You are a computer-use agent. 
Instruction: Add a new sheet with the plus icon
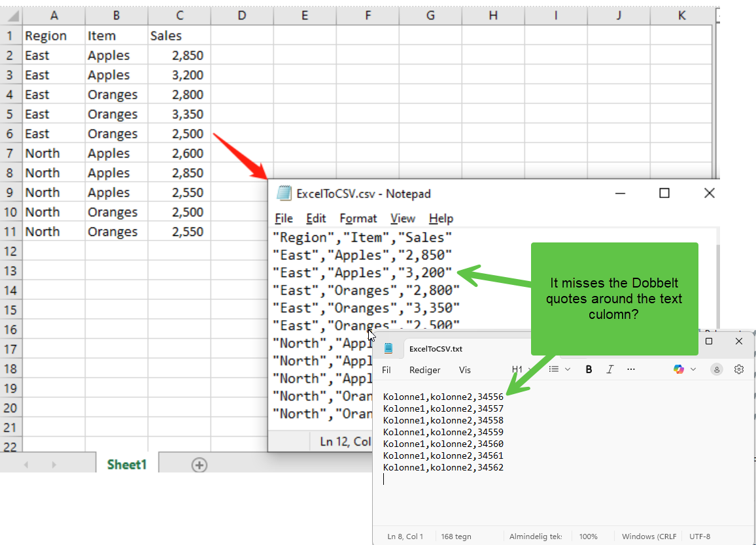(199, 465)
